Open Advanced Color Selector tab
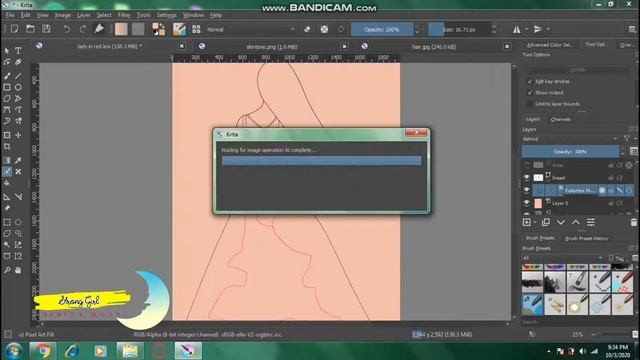Screen dimensions: 640x360 549,45
